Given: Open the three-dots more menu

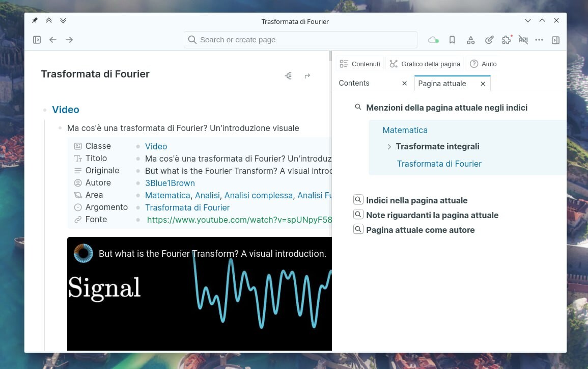Looking at the screenshot, I should click(539, 40).
